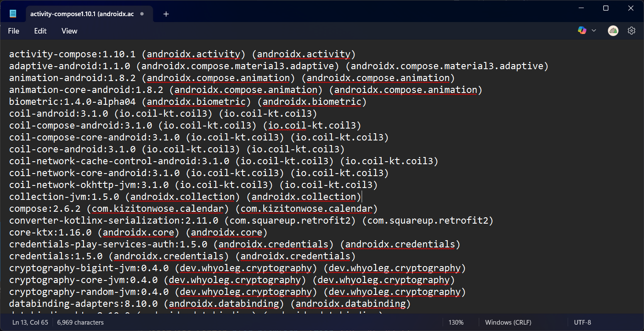Open the user account avatar
The image size is (644, 331).
613,31
